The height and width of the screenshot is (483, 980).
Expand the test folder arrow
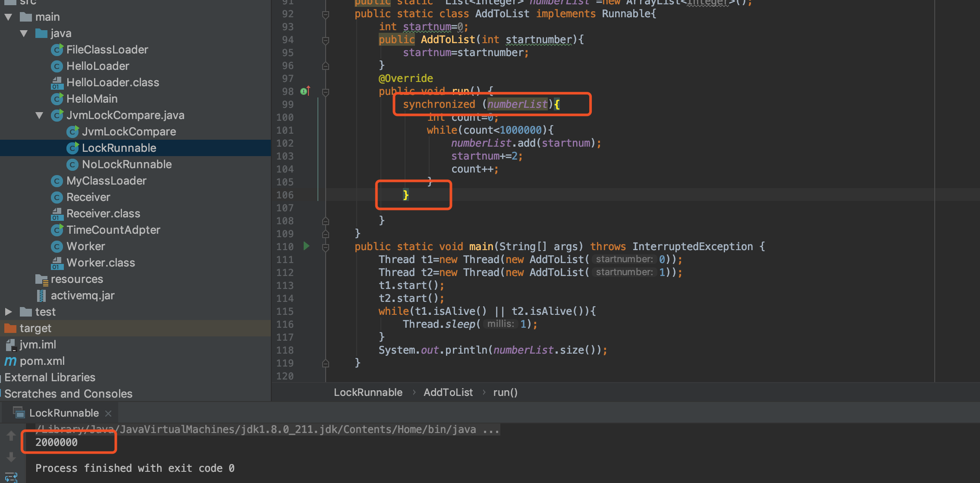(8, 312)
